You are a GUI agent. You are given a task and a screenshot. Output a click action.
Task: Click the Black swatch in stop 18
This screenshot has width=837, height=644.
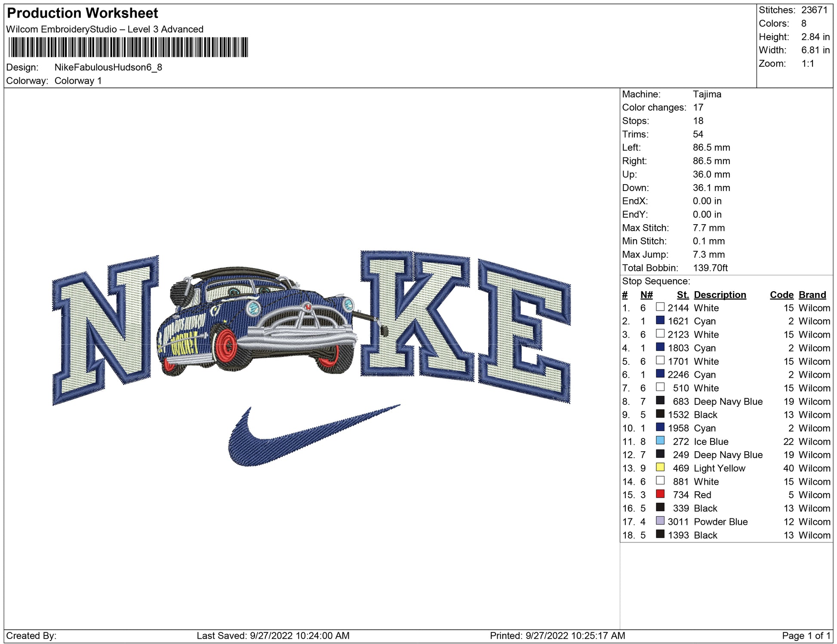660,534
